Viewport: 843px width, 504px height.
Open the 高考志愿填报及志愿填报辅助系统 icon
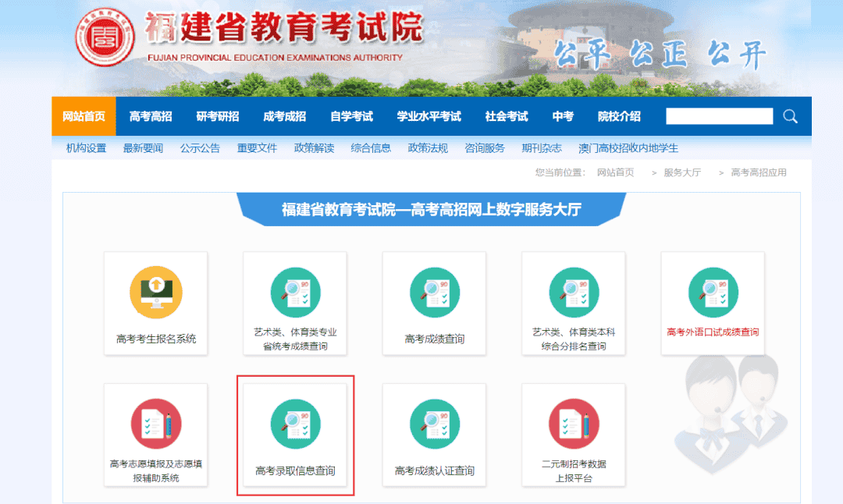(156, 424)
